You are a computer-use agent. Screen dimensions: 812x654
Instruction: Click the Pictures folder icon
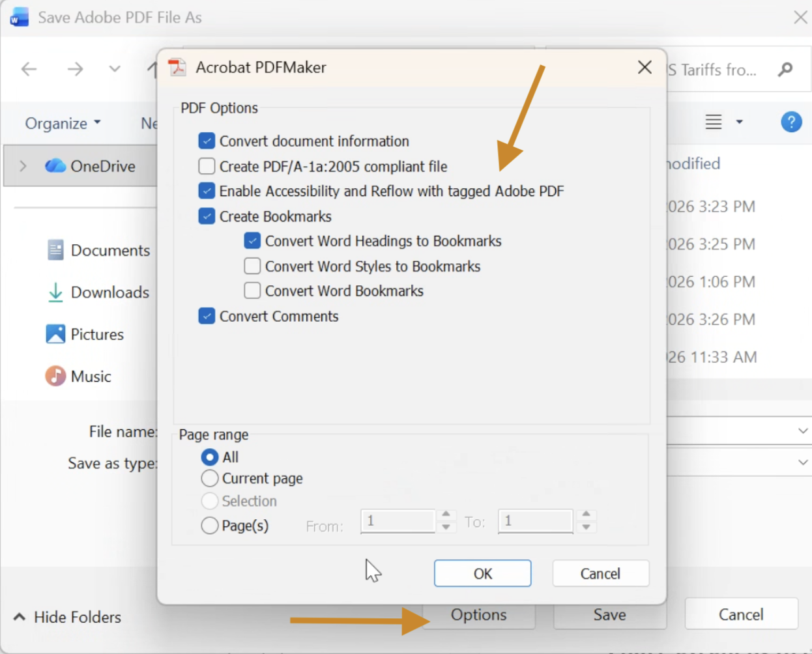pyautogui.click(x=55, y=334)
